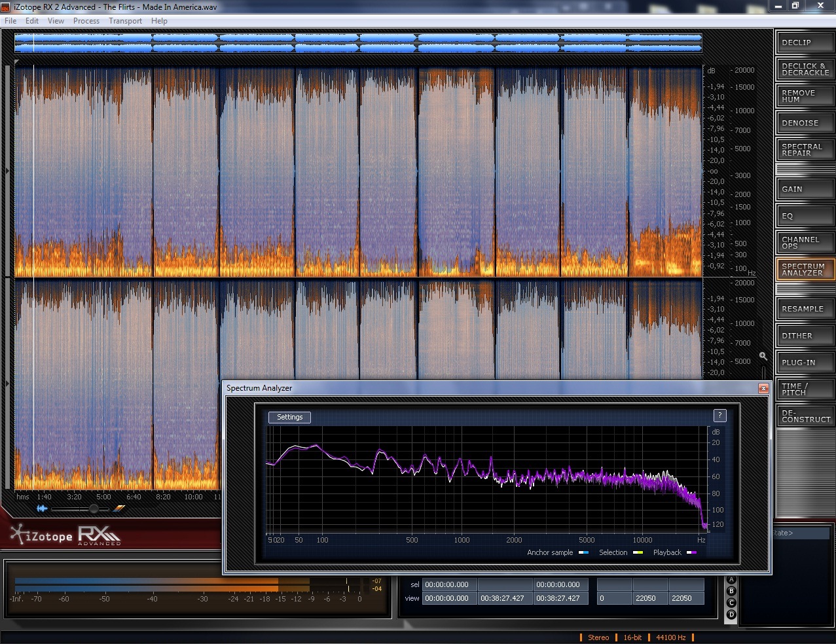Image resolution: width=836 pixels, height=644 pixels.
Task: Open the Spectral Repair module
Action: tap(805, 150)
